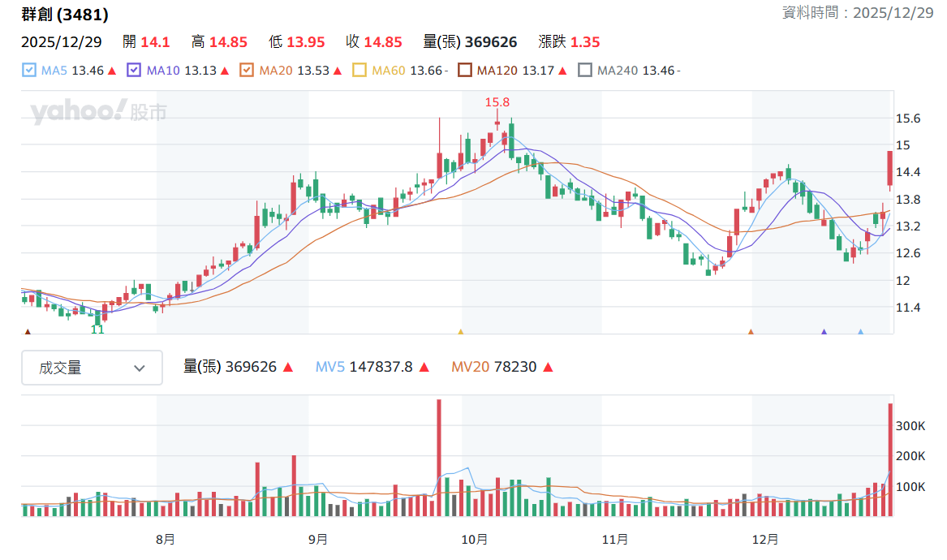Click the latest red candlestick on 12/29

(889, 169)
